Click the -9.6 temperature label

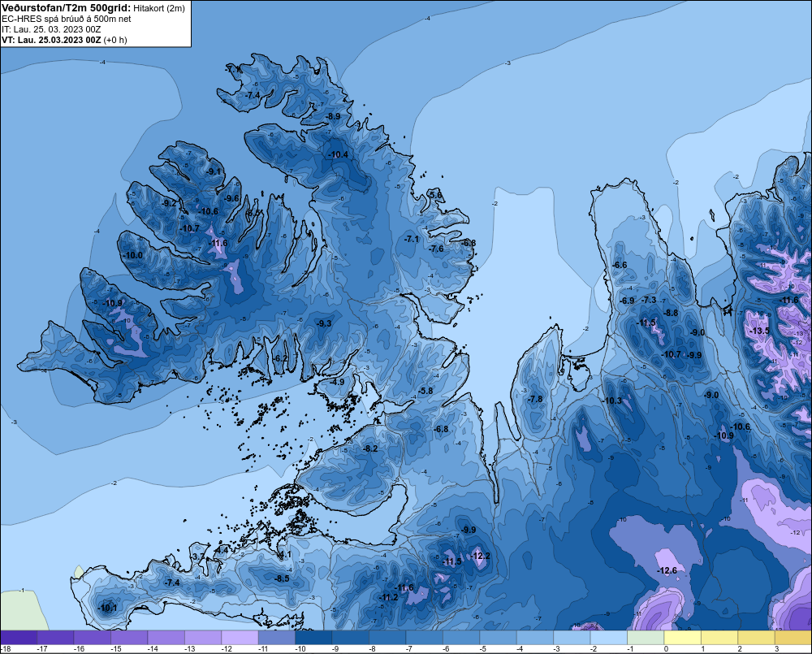(x=232, y=198)
